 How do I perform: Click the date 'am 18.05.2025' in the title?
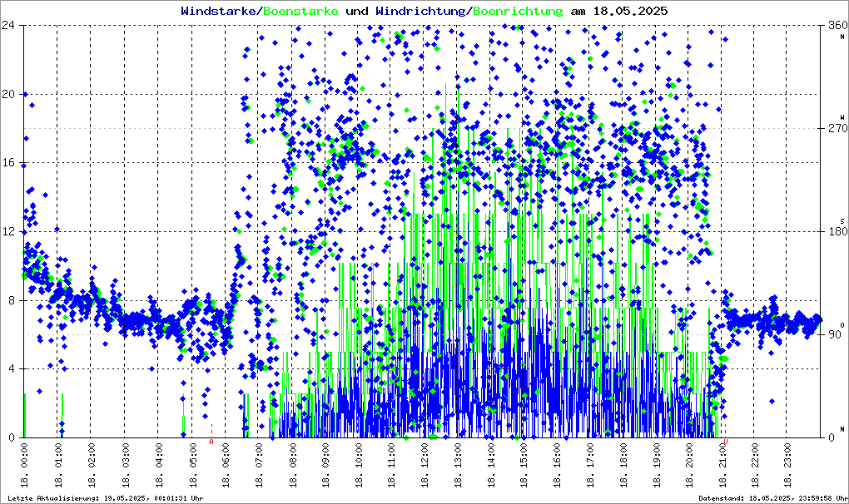coord(619,11)
